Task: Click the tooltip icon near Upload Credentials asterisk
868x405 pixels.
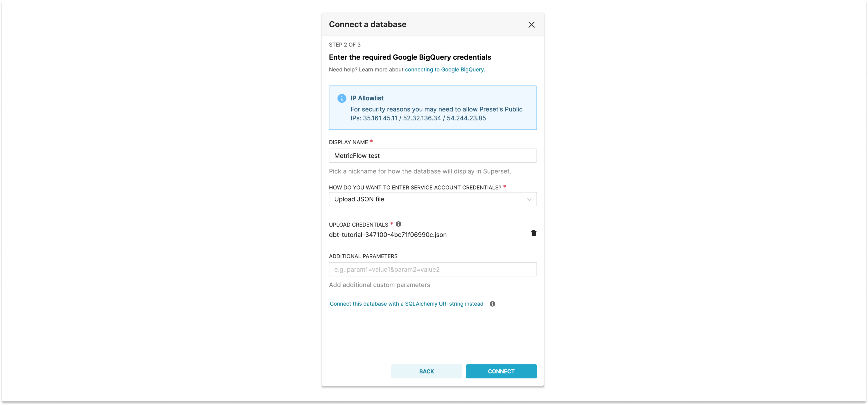Action: pyautogui.click(x=399, y=224)
